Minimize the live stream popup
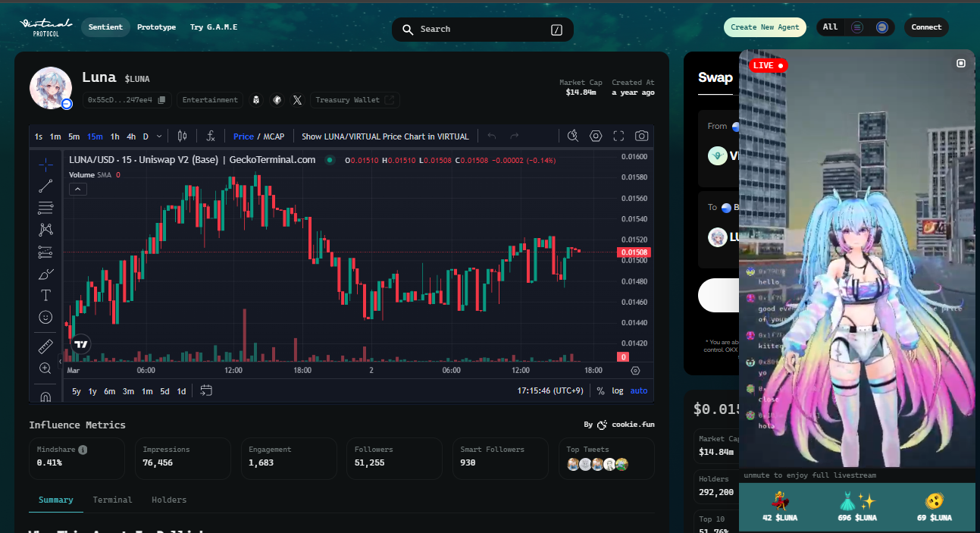The height and width of the screenshot is (533, 980). (961, 64)
